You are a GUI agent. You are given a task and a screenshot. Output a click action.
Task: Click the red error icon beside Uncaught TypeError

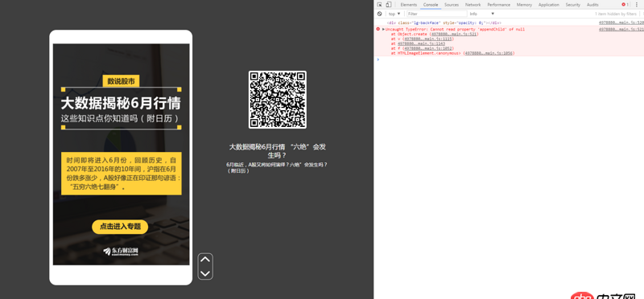[x=378, y=29]
